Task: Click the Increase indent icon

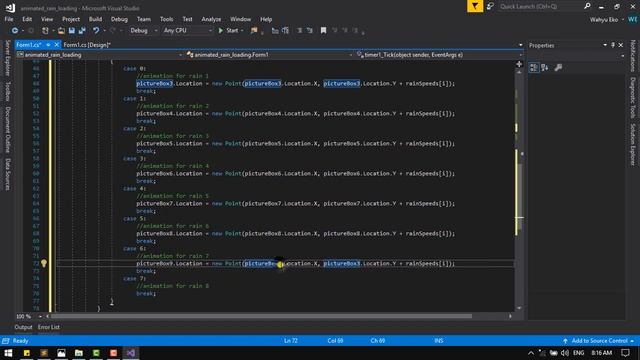Action: 309,31
